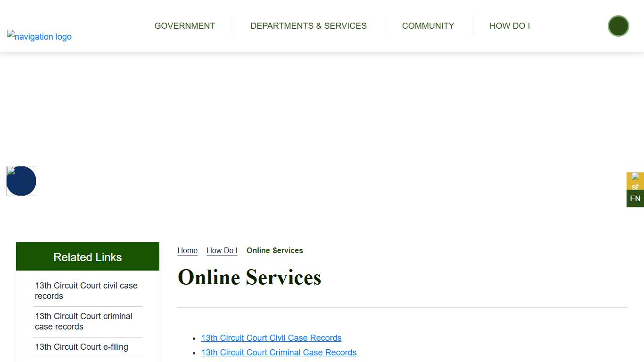This screenshot has height=362, width=644.
Task: Open the EN language selector
Action: (635, 198)
